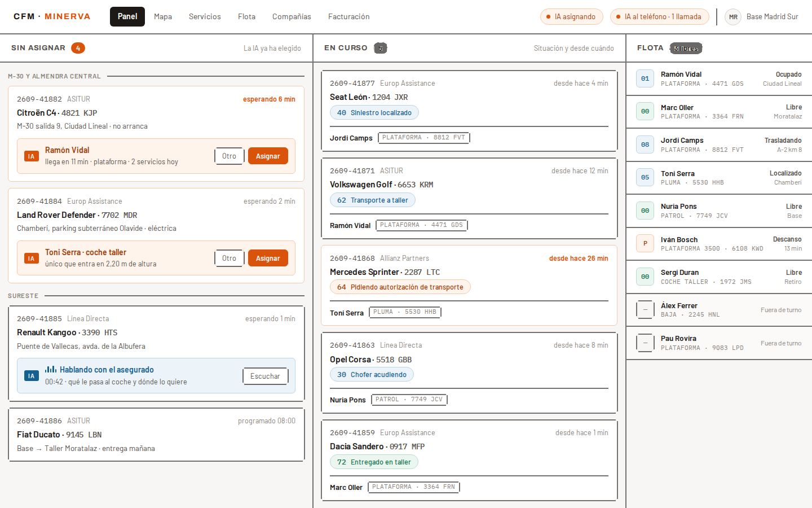Click the status 40 Siniestro localizado

[x=374, y=113]
